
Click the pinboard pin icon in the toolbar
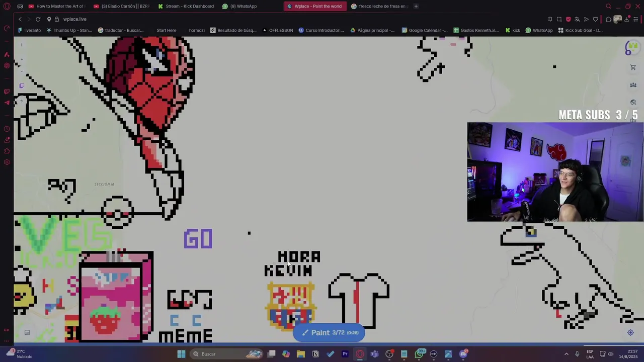550,19
